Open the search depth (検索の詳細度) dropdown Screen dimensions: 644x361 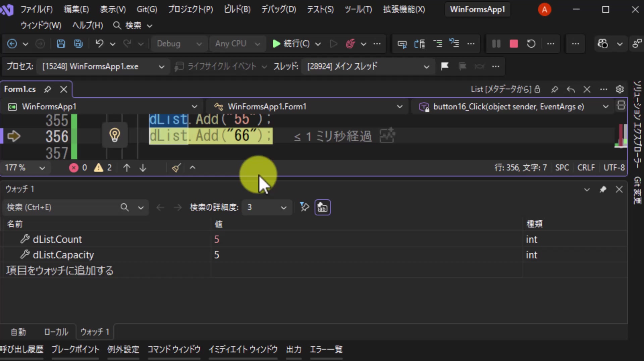[x=266, y=207]
